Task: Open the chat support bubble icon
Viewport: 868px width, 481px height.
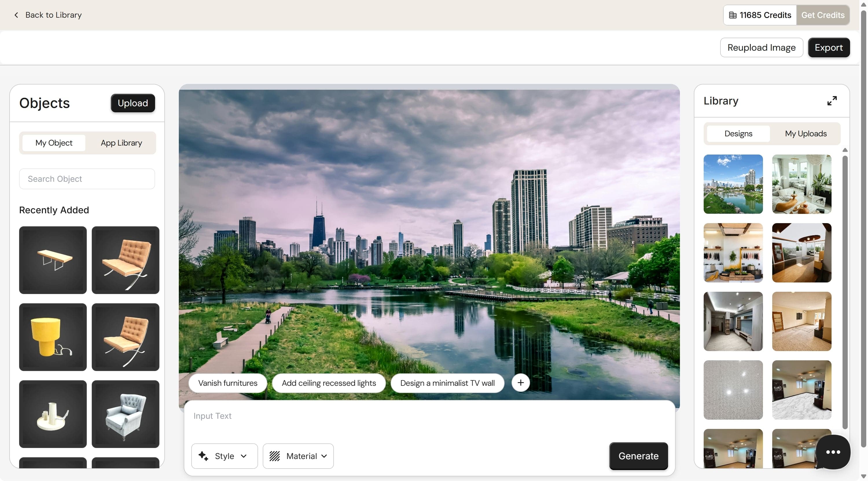Action: [x=833, y=452]
